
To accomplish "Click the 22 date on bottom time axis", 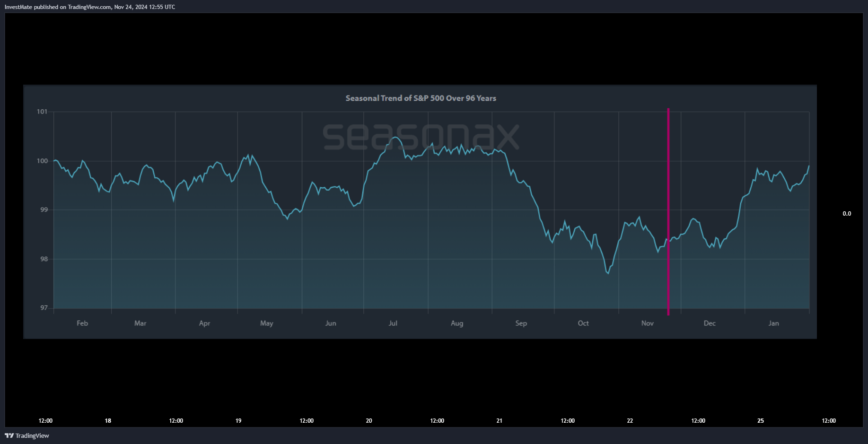I will [x=630, y=421].
